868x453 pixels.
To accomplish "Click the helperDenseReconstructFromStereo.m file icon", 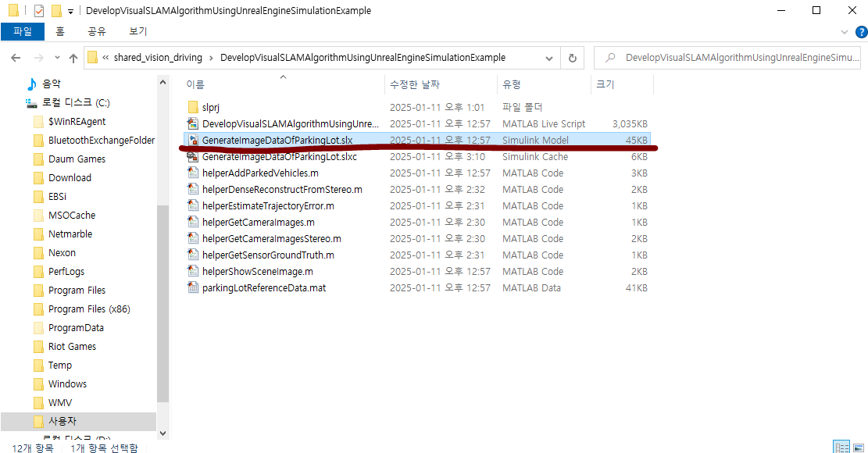I will pos(193,189).
